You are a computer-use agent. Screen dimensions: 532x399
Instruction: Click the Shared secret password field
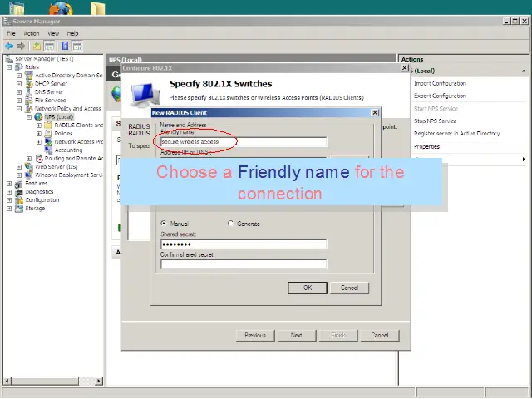point(244,244)
